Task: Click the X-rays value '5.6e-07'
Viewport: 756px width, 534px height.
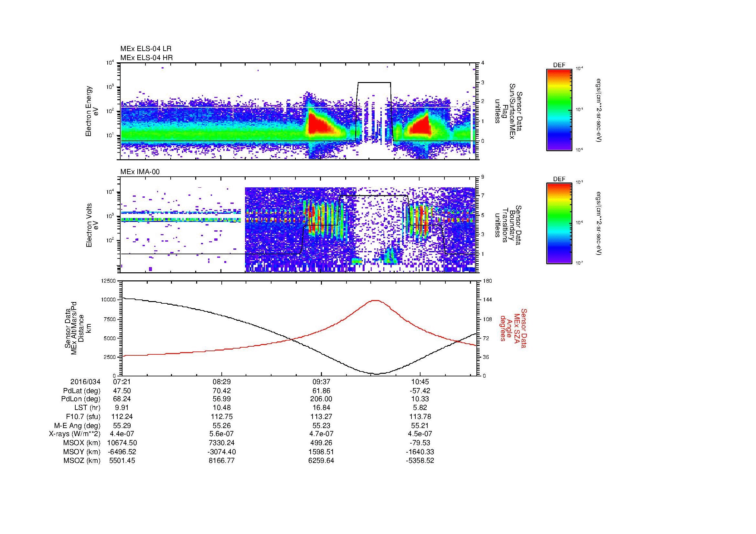Action: (x=222, y=434)
